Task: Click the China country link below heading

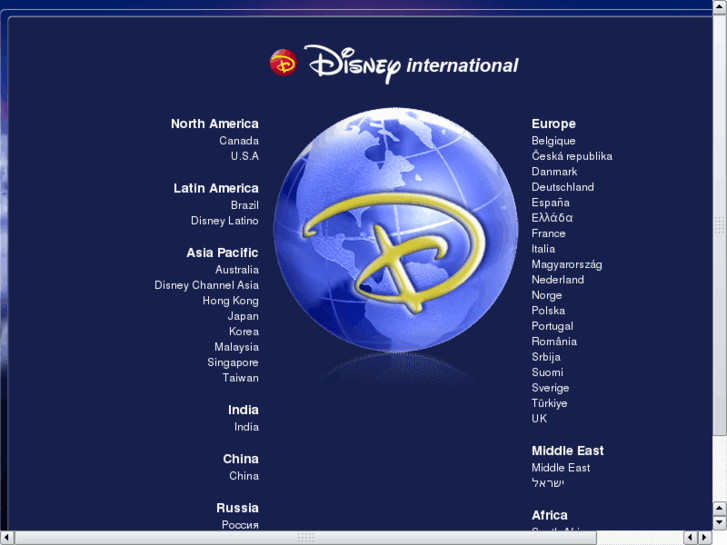Action: point(244,476)
